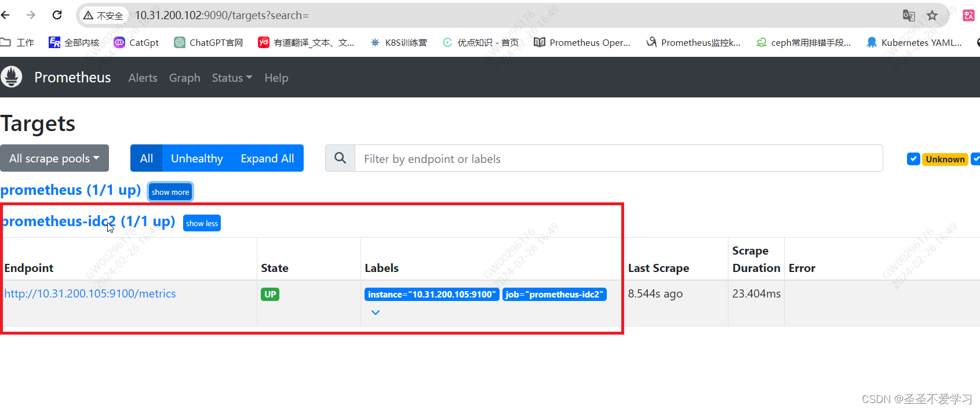Click the 23.404ms scrape duration value
Viewport: 980px width, 410px height.
(756, 294)
